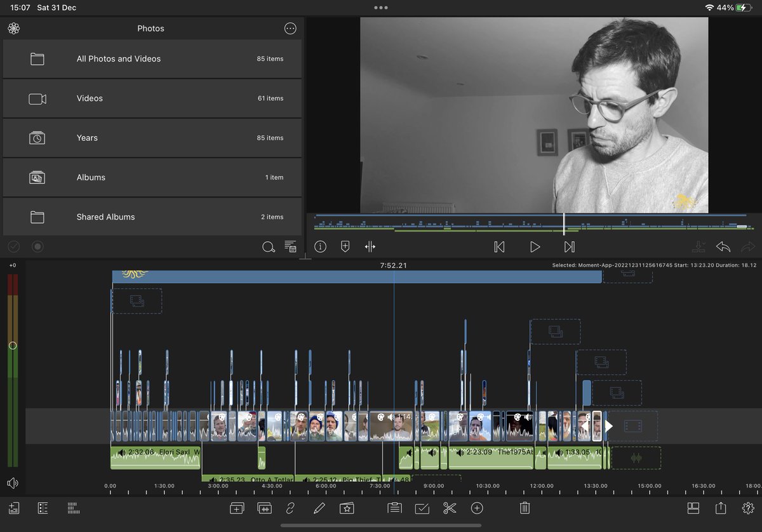Undo the last action

pos(723,247)
